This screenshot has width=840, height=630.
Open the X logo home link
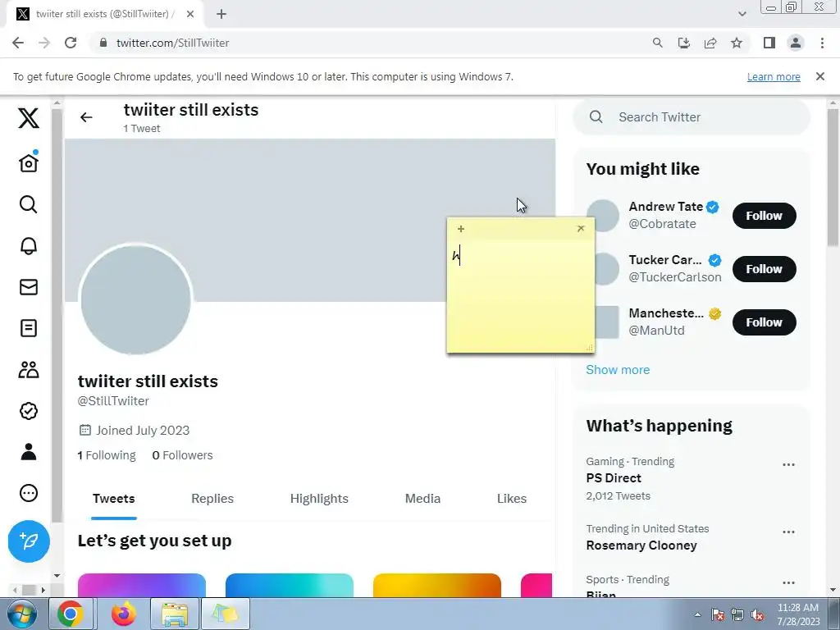click(29, 118)
